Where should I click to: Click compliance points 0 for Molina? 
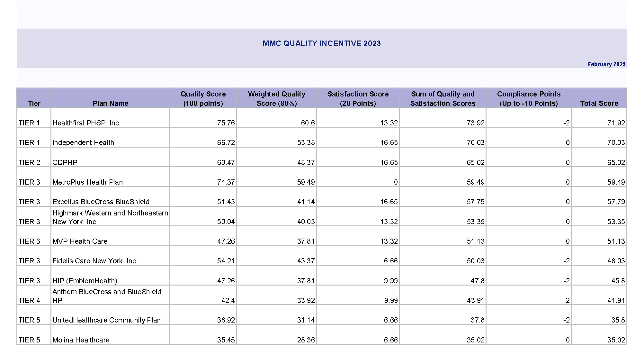click(x=568, y=340)
